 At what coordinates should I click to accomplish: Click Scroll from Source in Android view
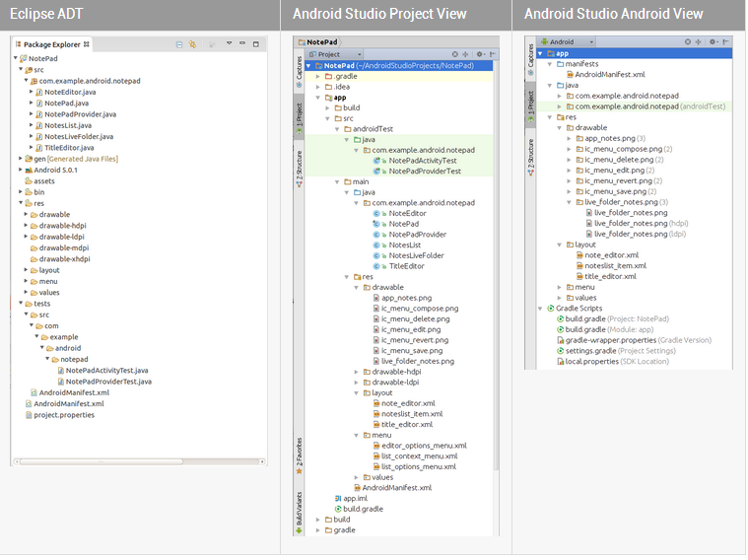688,42
